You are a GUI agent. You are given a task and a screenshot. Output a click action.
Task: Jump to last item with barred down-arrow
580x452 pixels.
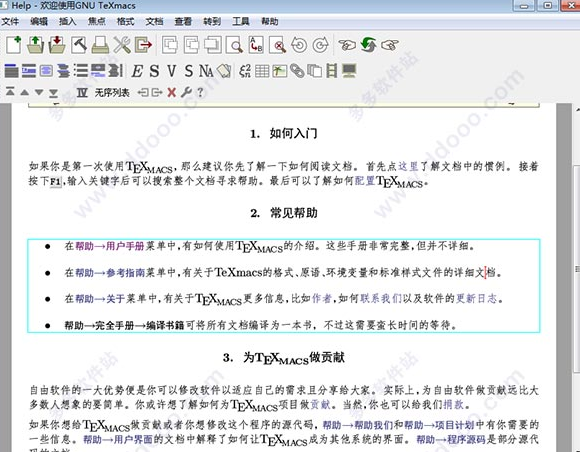53,93
